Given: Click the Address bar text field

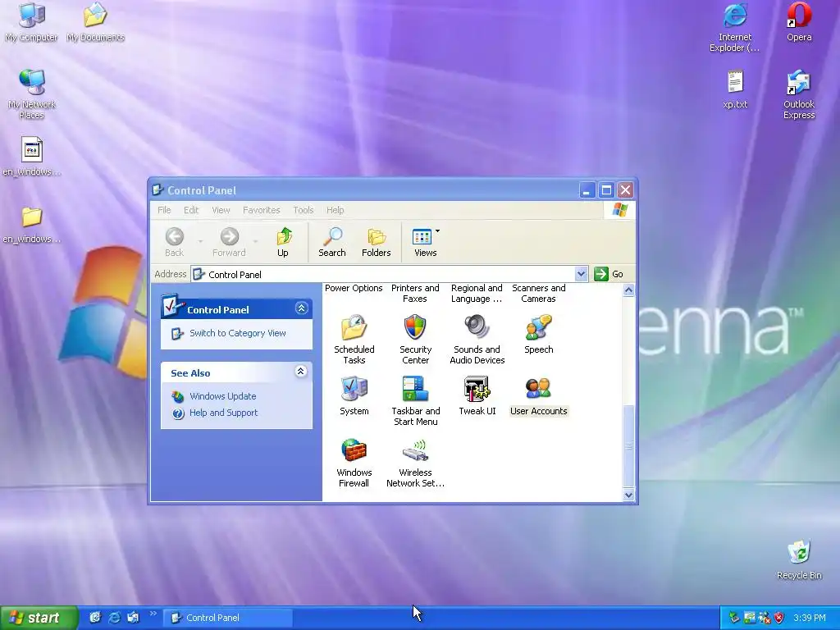Looking at the screenshot, I should coord(383,274).
